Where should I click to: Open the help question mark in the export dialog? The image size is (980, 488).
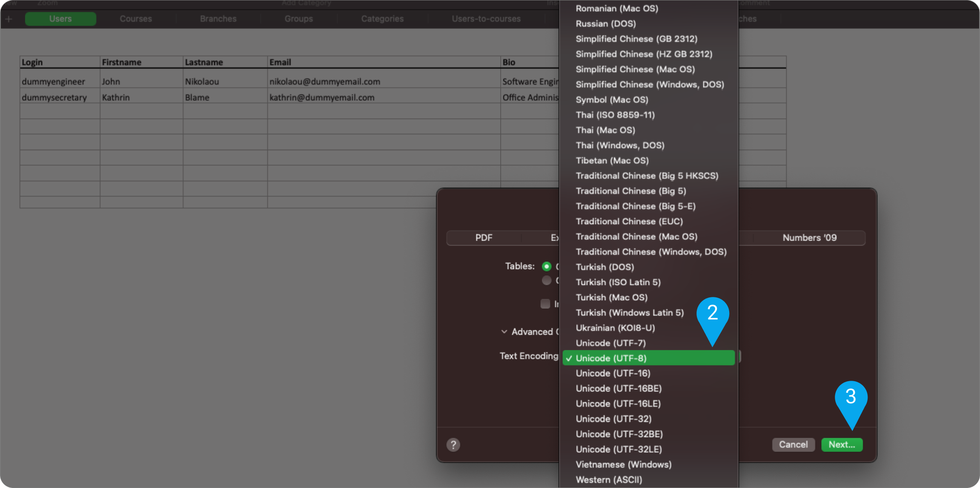(x=453, y=445)
